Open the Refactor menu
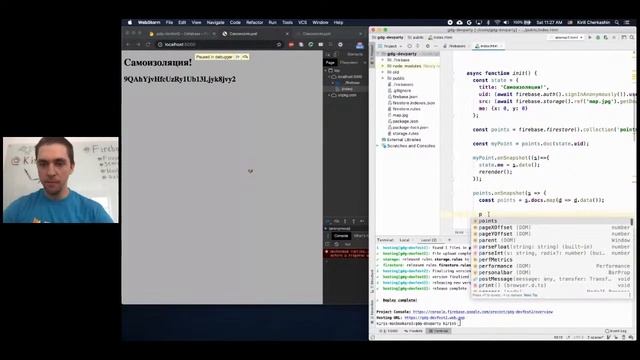This screenshot has height=360, width=640. 255,22
